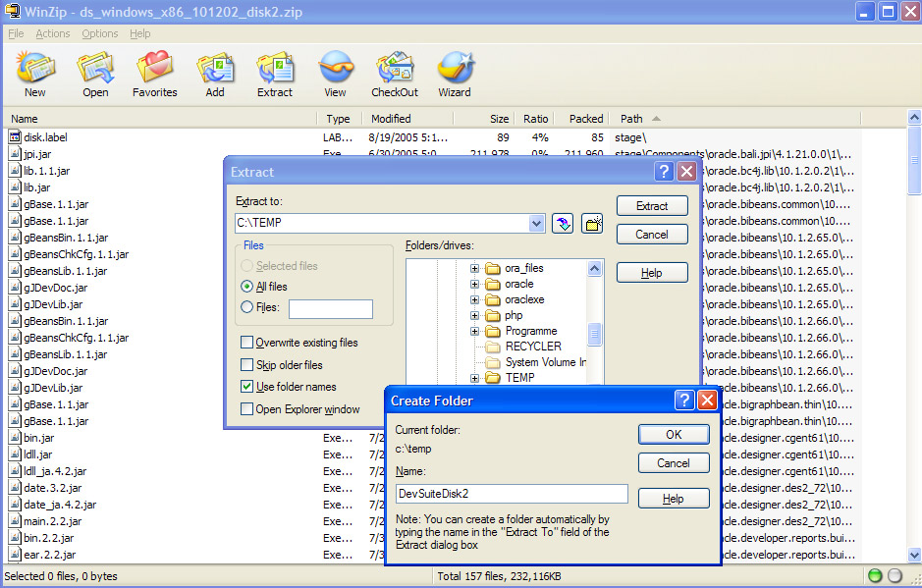This screenshot has width=922, height=588.
Task: Click the folder name field containing DevSuiteDisk2
Action: click(512, 494)
